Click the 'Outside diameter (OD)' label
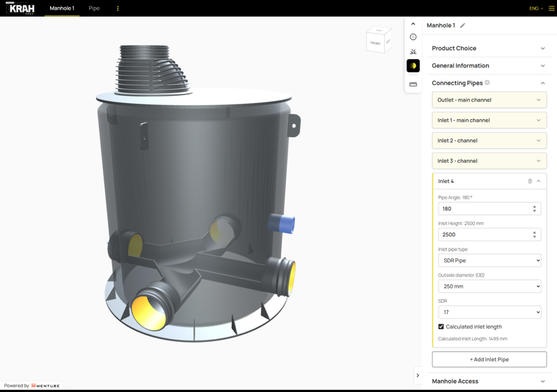 461,275
